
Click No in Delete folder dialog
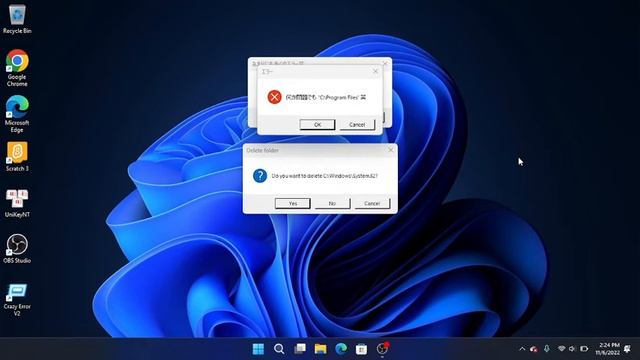point(332,203)
